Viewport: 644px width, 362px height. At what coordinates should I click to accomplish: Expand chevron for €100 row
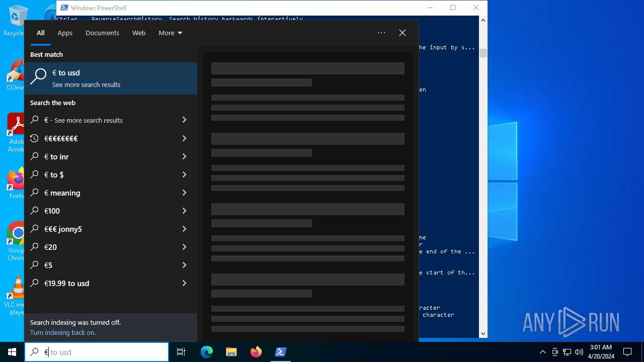click(184, 211)
